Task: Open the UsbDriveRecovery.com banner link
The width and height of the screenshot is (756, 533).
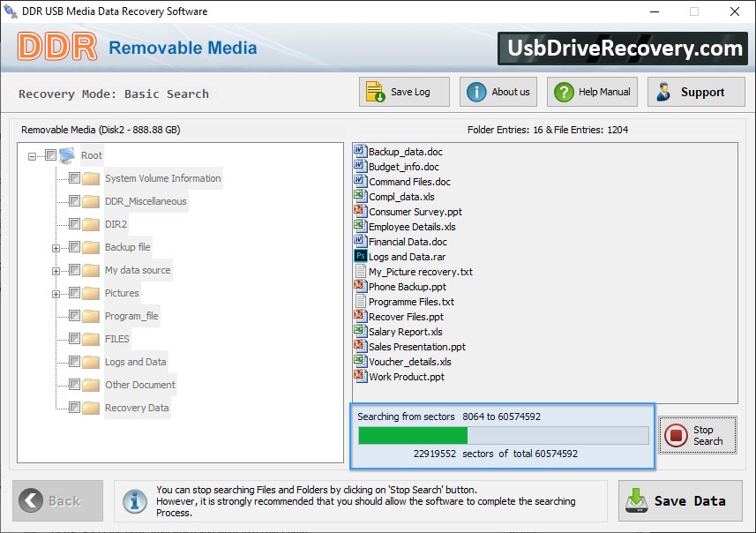Action: (x=623, y=49)
